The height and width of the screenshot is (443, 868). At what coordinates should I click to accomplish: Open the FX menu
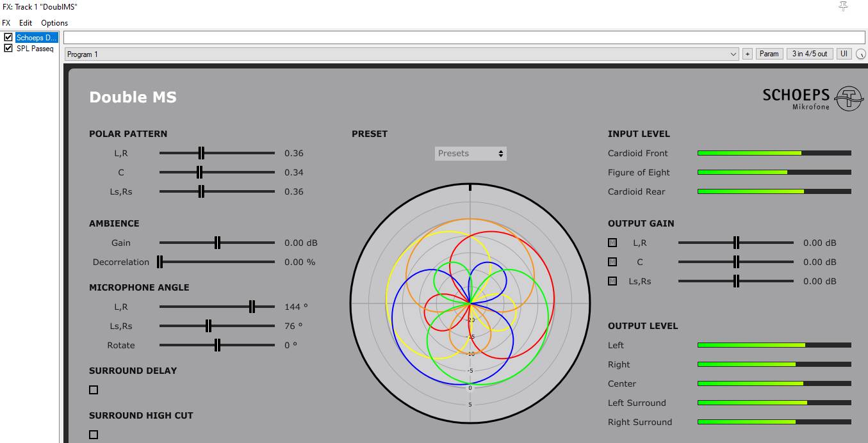point(6,23)
